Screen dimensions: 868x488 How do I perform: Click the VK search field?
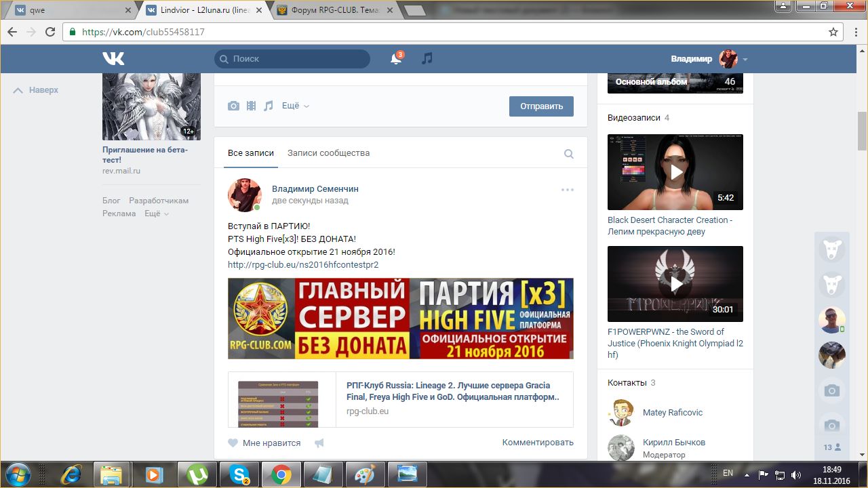(x=292, y=59)
